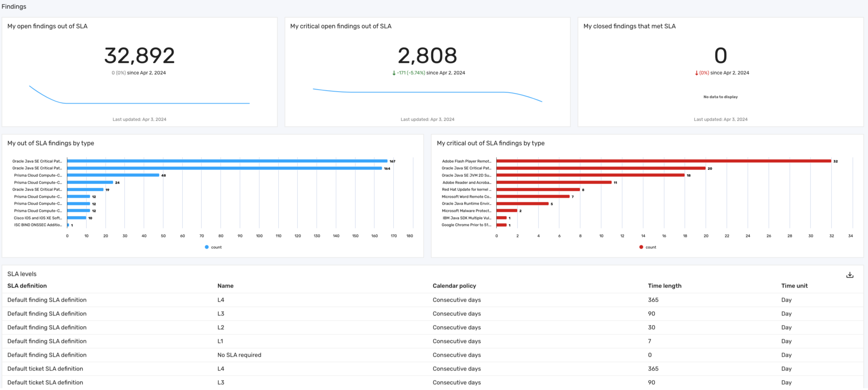Click the download icon for SLA levels

click(850, 275)
